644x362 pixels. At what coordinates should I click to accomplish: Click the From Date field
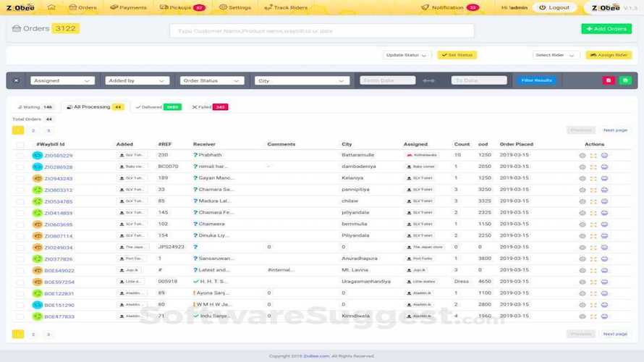[x=388, y=80]
